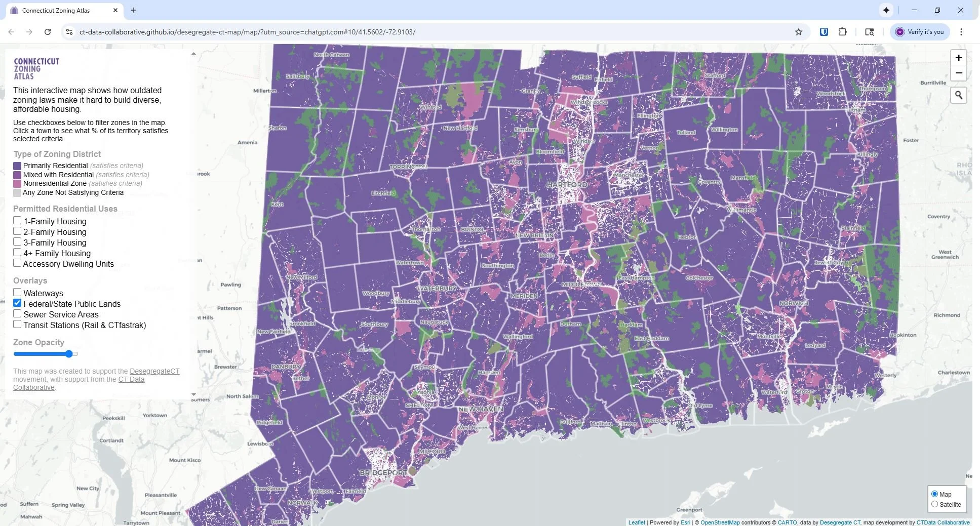This screenshot has height=526, width=980.
Task: Click the NORWICH label on map
Action: [794, 303]
